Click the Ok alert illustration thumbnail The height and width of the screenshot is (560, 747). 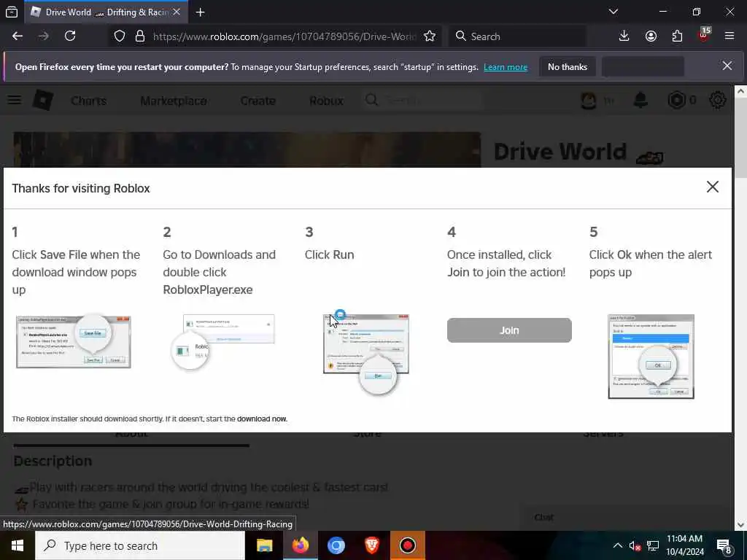point(651,357)
